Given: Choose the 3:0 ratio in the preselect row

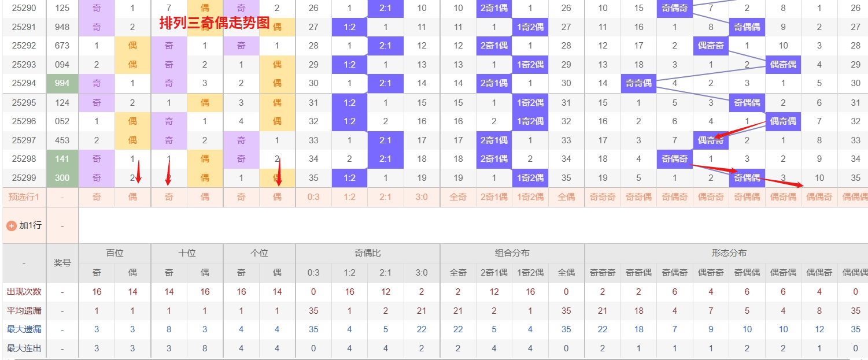Looking at the screenshot, I should click(422, 197).
